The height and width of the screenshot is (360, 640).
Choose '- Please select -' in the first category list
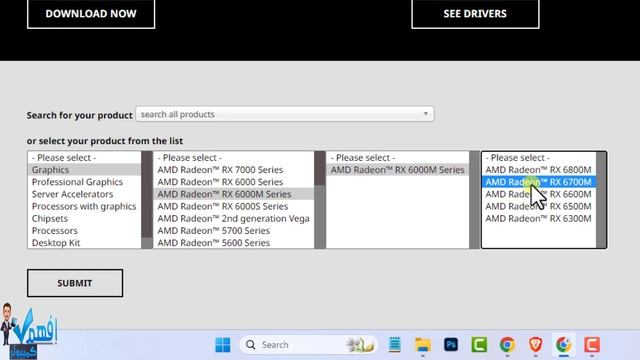point(84,158)
